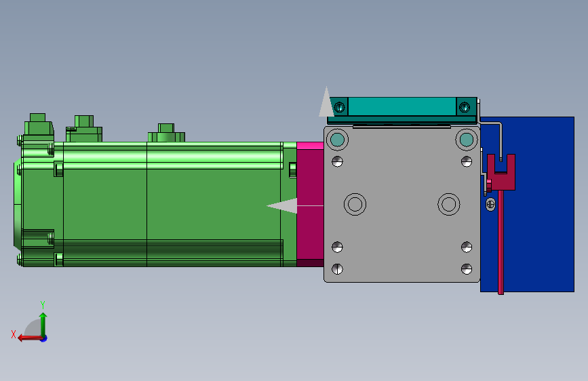Click the teal hole at plate's top-left corner
This screenshot has height=381, width=588.
click(338, 140)
